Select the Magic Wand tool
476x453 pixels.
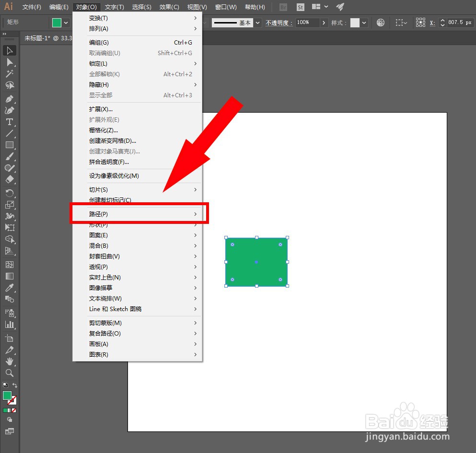[x=10, y=74]
